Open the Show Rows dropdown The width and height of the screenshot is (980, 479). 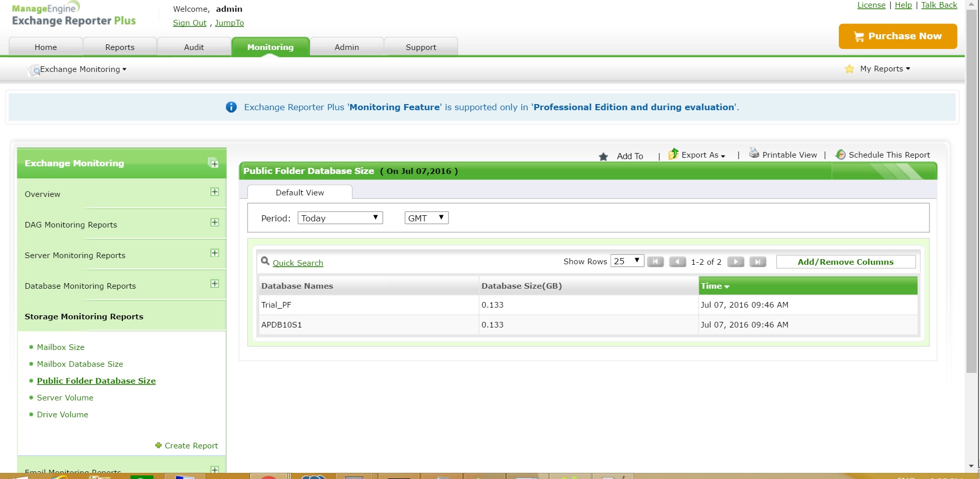[x=627, y=261]
